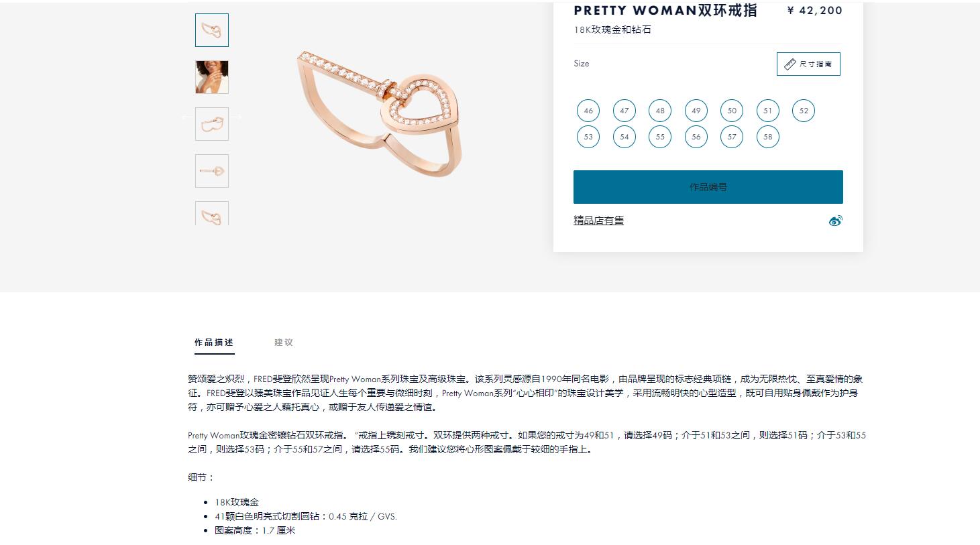Choose ring size 46
980x545 pixels.
[588, 111]
